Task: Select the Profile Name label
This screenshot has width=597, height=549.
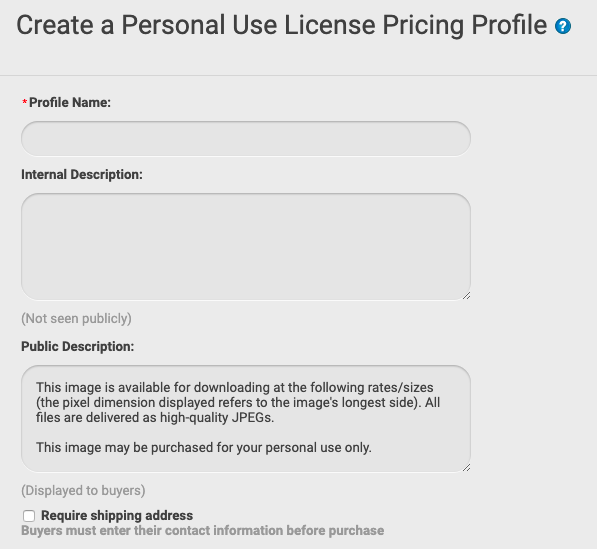Action: pyautogui.click(x=70, y=102)
